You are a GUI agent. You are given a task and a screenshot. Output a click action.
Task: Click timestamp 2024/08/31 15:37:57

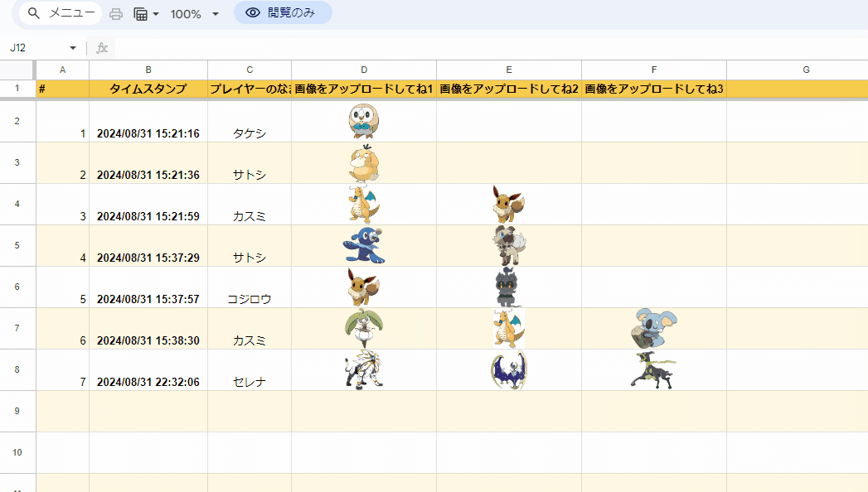(x=148, y=299)
